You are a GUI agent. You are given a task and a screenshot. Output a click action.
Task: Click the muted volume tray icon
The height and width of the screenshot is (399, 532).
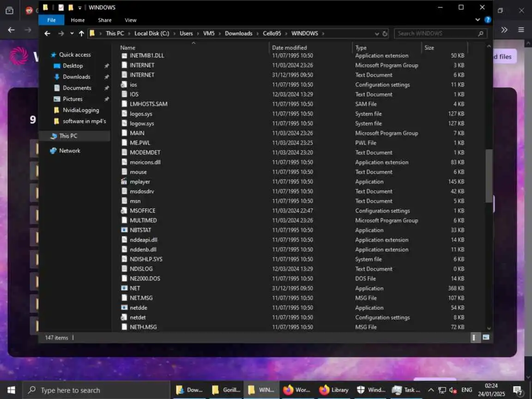pos(453,390)
